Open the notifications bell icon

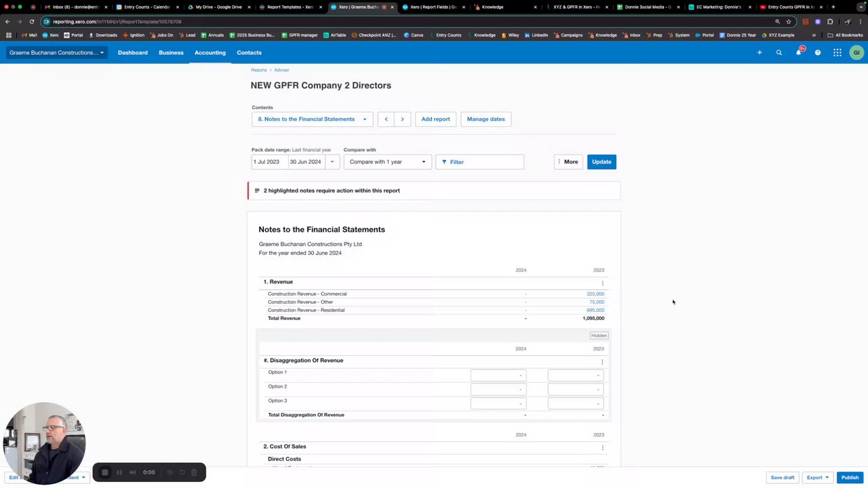pos(798,52)
